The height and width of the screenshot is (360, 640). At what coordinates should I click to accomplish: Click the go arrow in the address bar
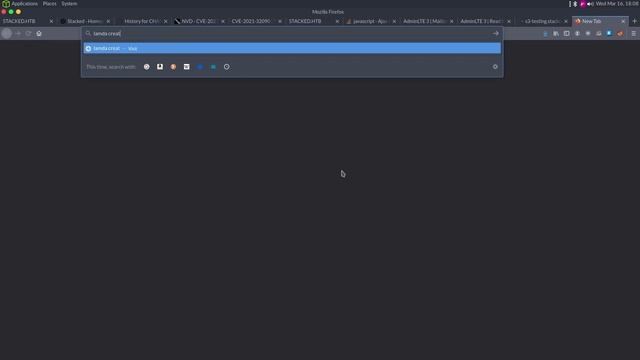[495, 33]
